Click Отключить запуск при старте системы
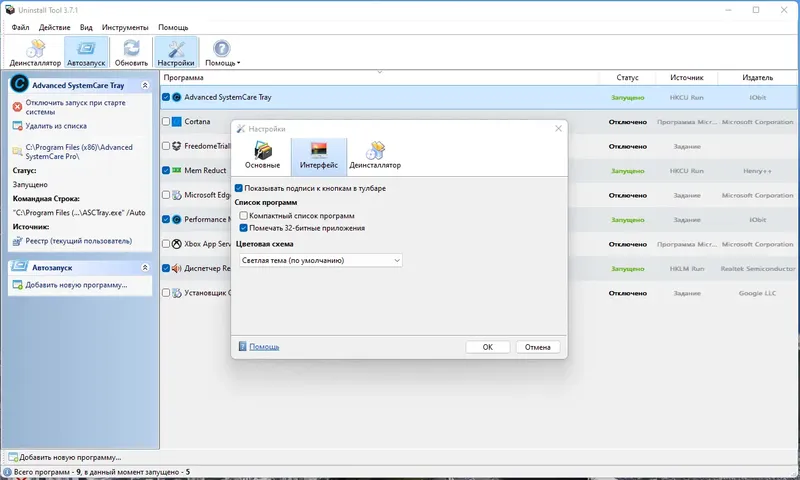Viewport: 800px width, 480px height. pos(76,107)
